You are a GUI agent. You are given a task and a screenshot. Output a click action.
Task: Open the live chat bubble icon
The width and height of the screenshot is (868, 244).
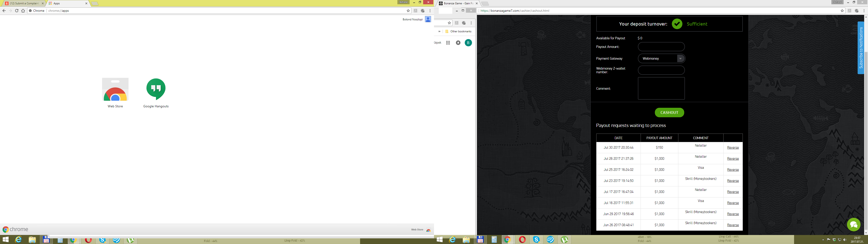point(854,224)
